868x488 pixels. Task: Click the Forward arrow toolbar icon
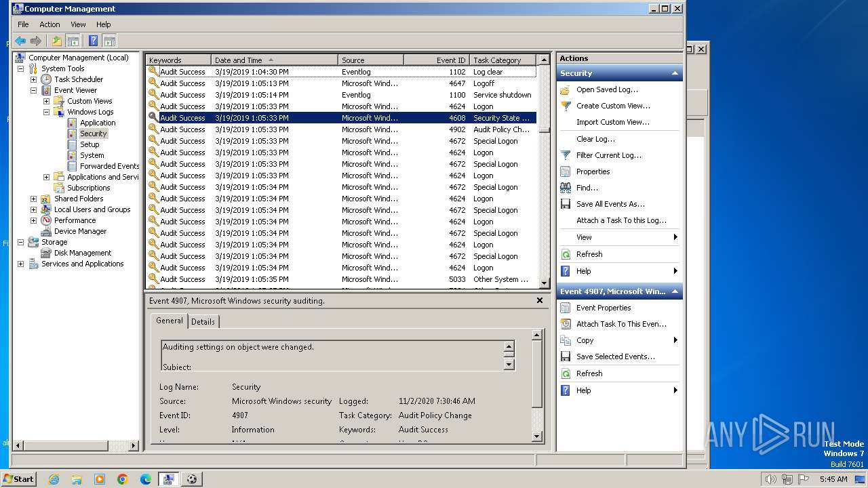pyautogui.click(x=36, y=41)
